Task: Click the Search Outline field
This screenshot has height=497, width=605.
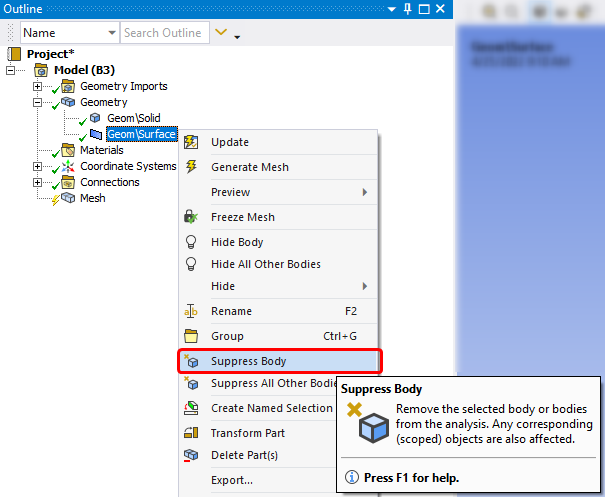Action: point(165,33)
